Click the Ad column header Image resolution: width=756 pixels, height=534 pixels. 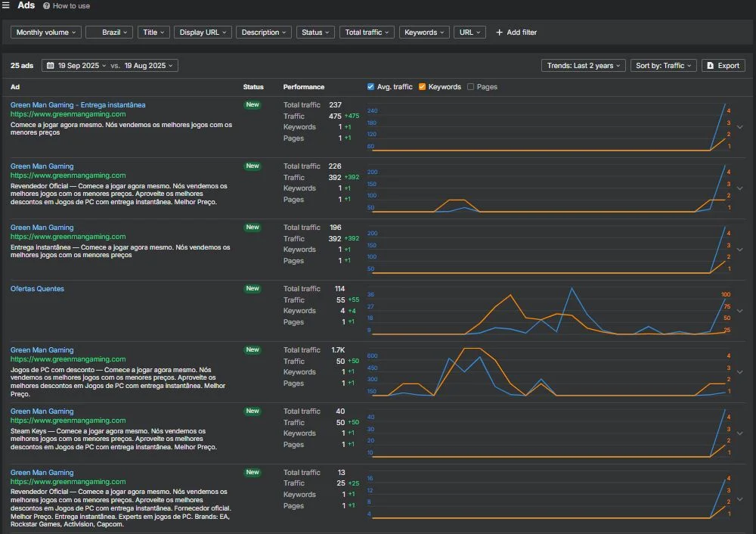[x=15, y=87]
